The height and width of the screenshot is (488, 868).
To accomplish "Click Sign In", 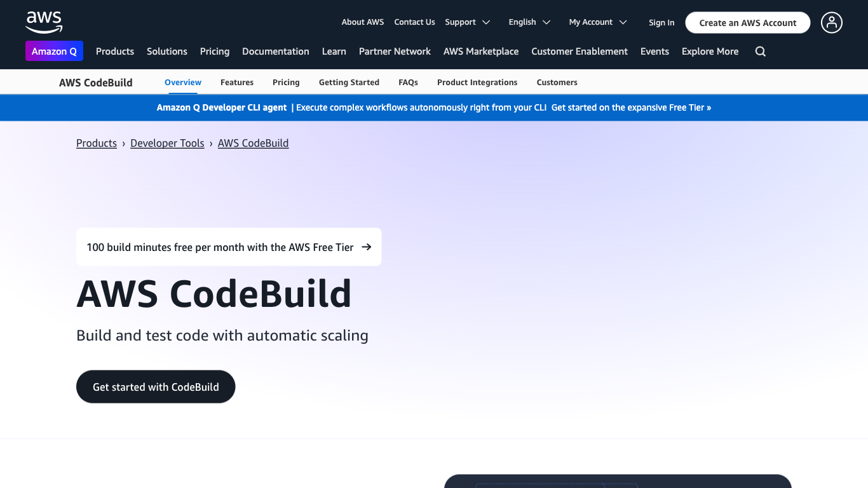I will click(x=661, y=23).
